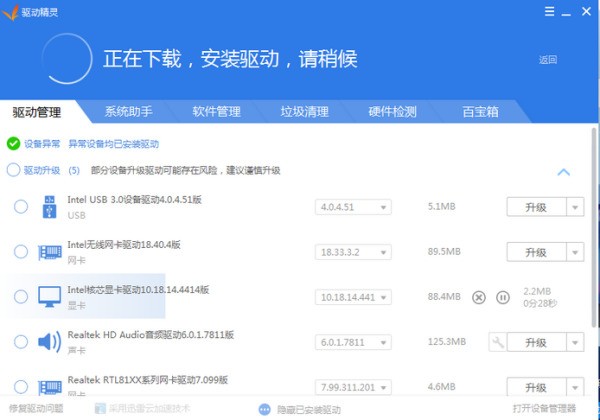Click the speaker icon for Realtek HD Audio
The image size is (600, 420).
click(50, 342)
